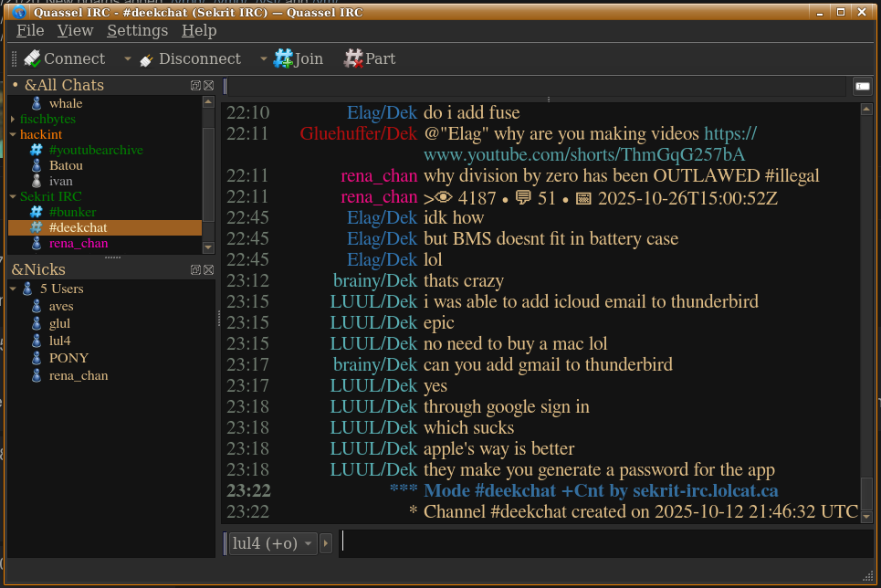
Task: Float the Nicks dock panel
Action: click(195, 270)
